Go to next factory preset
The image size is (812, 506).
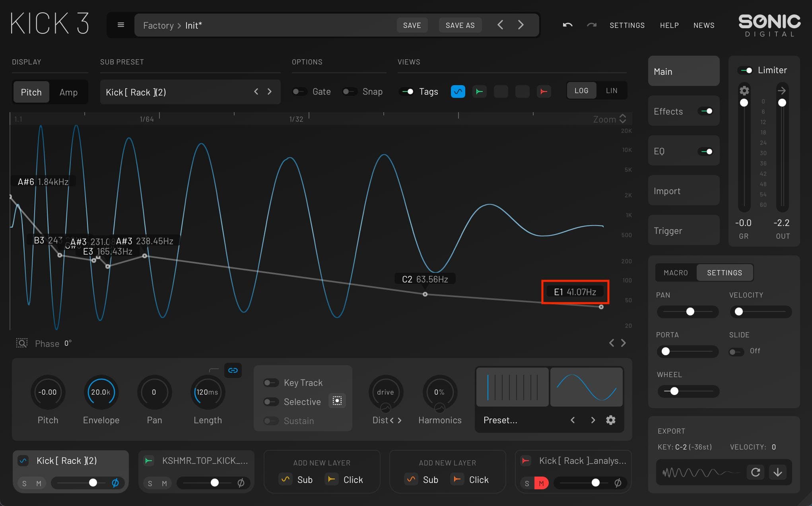(521, 25)
